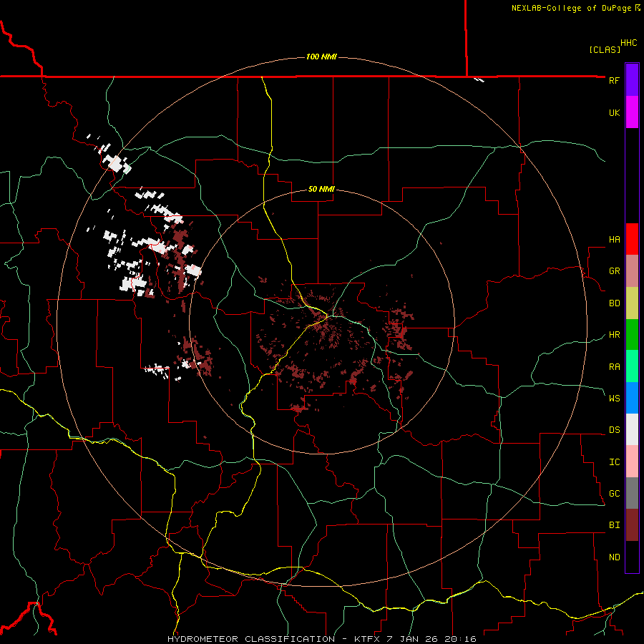Pick the RA light green legend swatch
The image size is (644, 644).
632,366
